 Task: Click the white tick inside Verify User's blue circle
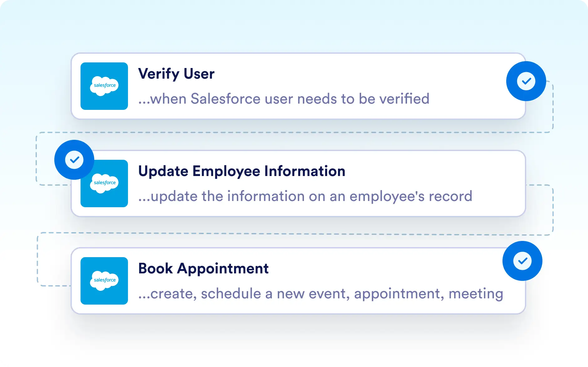pos(526,81)
